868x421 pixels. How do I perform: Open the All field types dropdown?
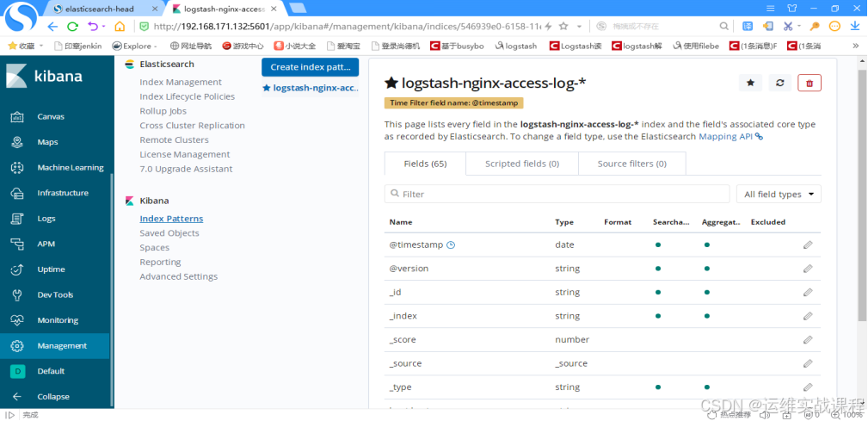coord(779,195)
